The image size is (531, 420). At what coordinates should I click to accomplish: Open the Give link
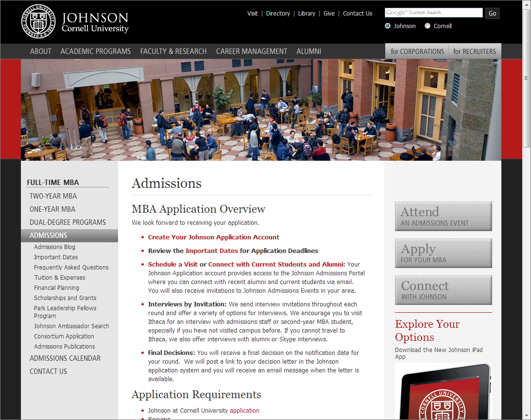pos(329,14)
